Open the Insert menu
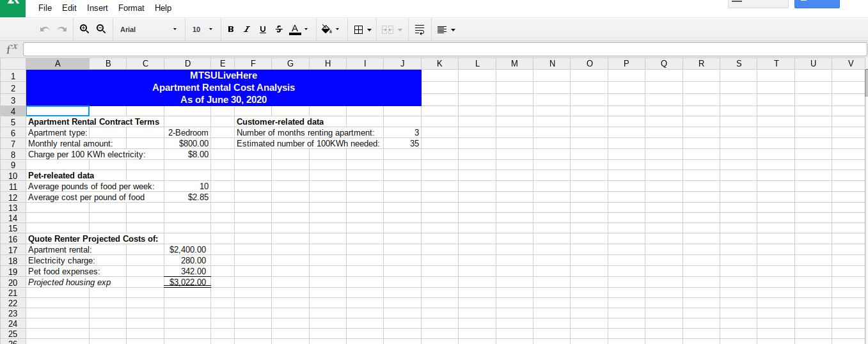Screen dimensions: 868x344 (97, 8)
